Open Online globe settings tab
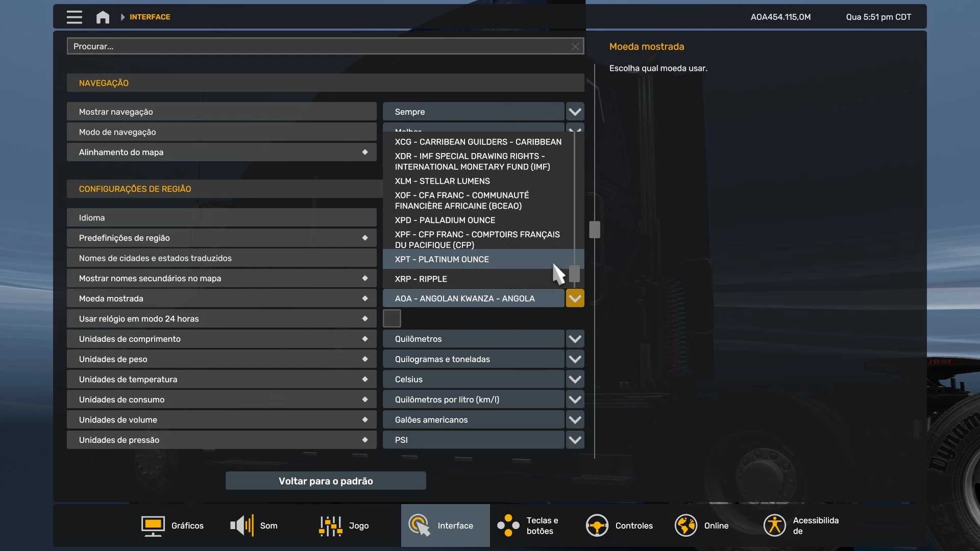980x551 pixels. pyautogui.click(x=701, y=525)
